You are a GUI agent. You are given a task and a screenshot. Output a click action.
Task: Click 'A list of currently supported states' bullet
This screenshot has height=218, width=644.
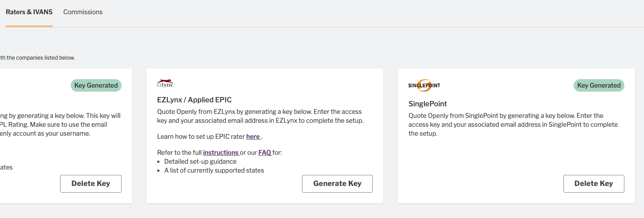coord(214,170)
